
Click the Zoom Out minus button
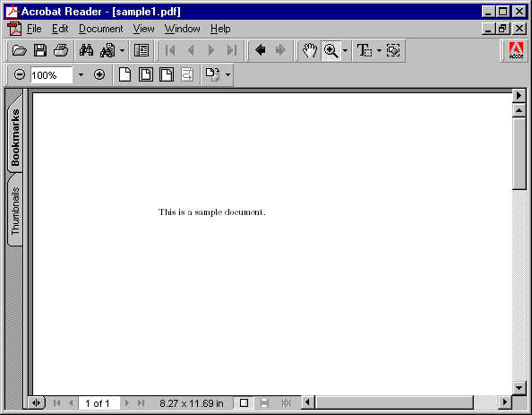click(x=20, y=74)
